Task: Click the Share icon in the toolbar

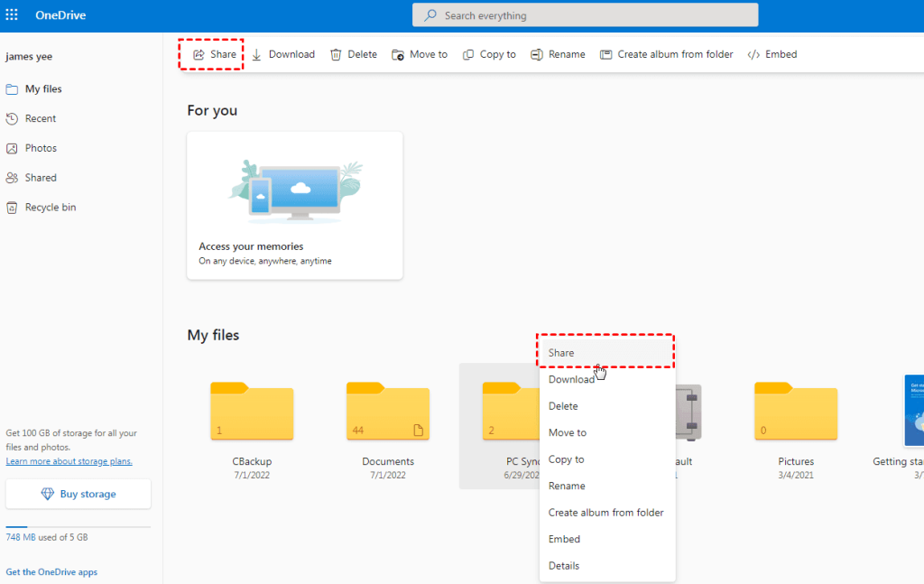Action: pos(199,54)
